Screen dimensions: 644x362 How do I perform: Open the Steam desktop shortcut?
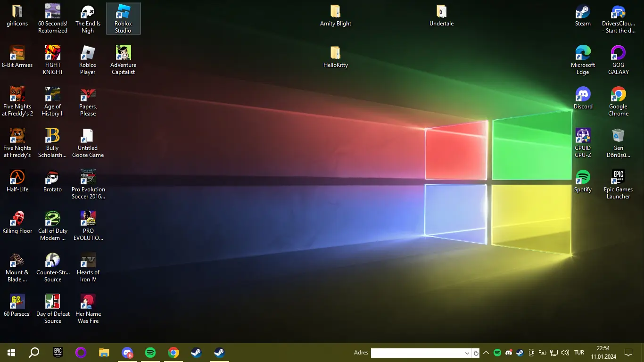tap(583, 16)
